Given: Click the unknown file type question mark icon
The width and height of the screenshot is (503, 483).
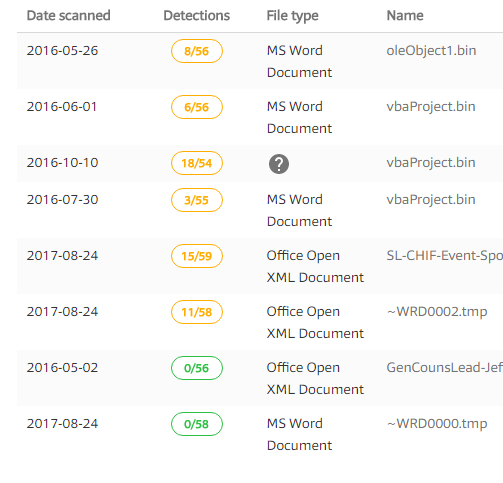Looking at the screenshot, I should tap(279, 164).
